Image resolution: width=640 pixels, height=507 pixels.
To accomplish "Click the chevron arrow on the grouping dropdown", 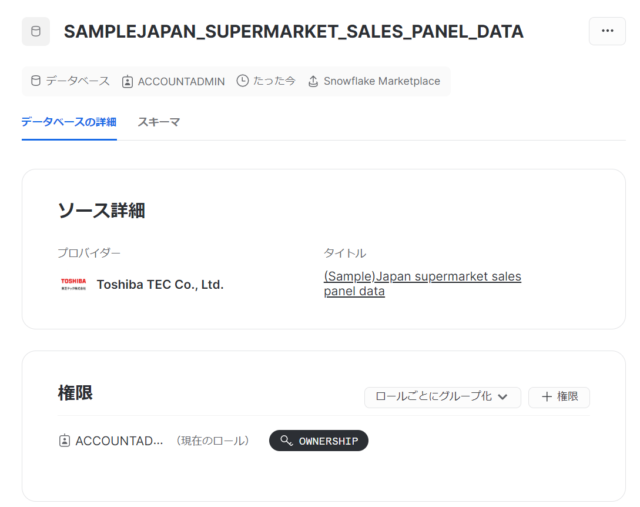I will tap(503, 397).
